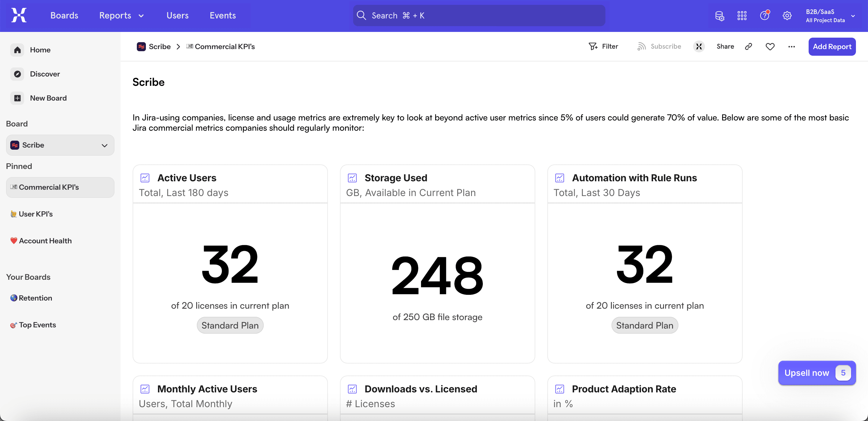Go to the Users tab

click(x=178, y=15)
